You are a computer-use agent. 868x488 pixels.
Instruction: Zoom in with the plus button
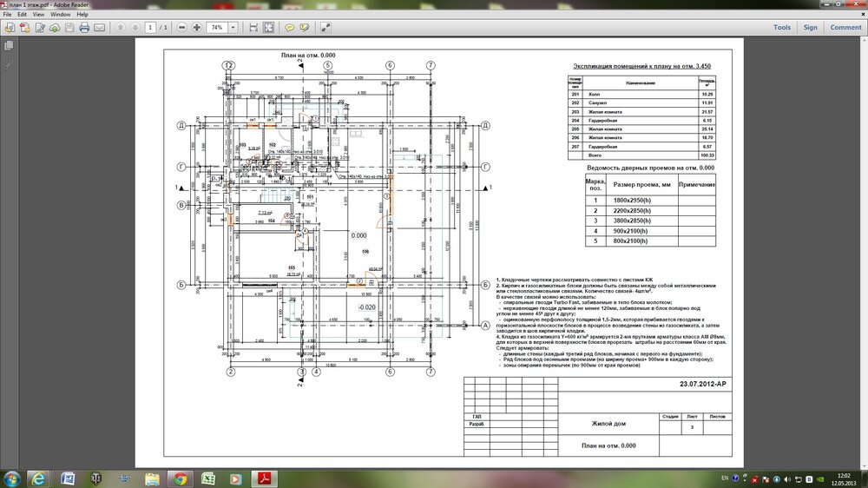(198, 28)
